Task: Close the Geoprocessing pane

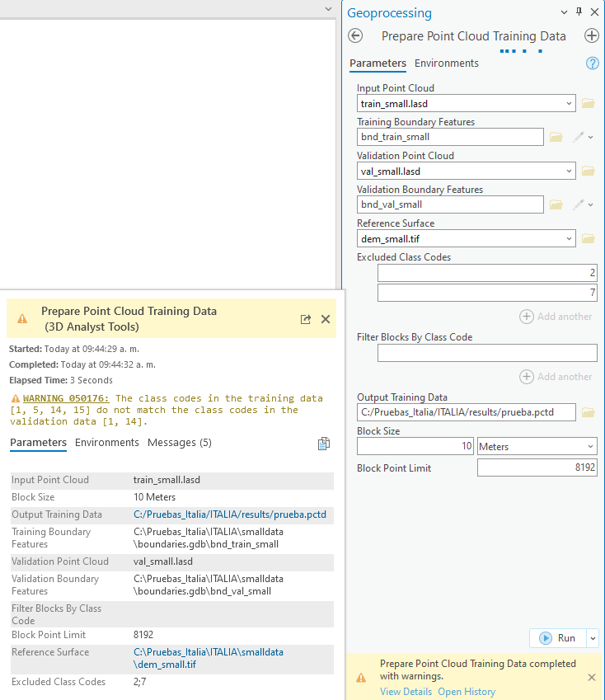Action: pyautogui.click(x=594, y=12)
